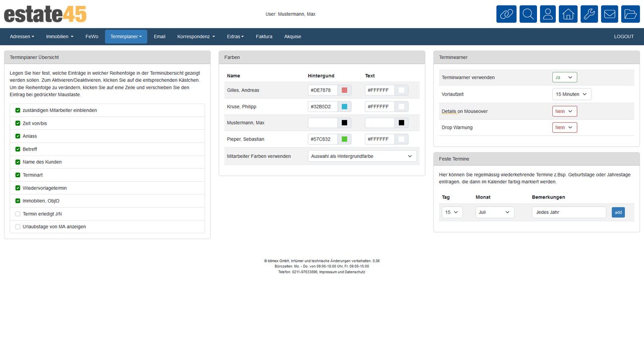Click the estate45 logo
This screenshot has width=644, height=362.
tap(45, 14)
